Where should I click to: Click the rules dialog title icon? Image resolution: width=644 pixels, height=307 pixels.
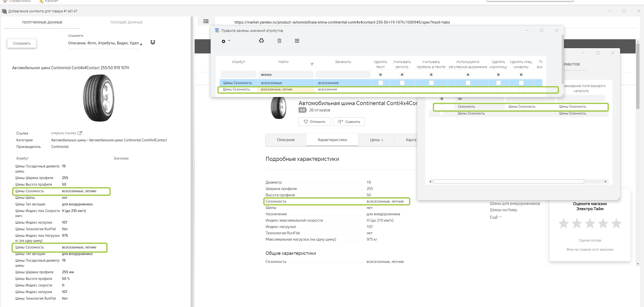pos(217,31)
